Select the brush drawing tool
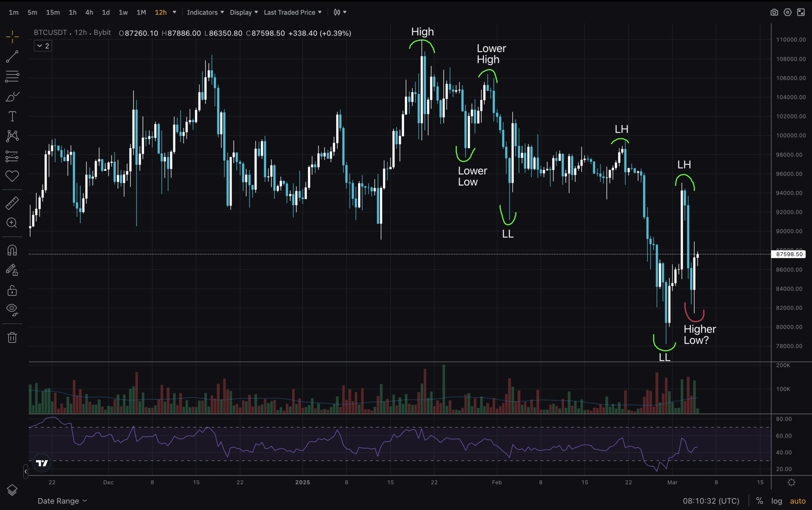This screenshot has width=812, height=510. coord(12,96)
